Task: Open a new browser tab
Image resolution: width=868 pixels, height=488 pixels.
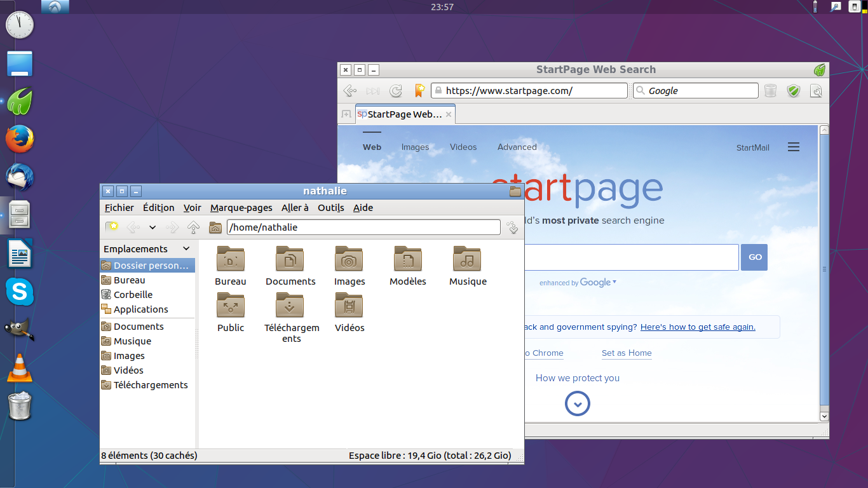Action: 346,114
